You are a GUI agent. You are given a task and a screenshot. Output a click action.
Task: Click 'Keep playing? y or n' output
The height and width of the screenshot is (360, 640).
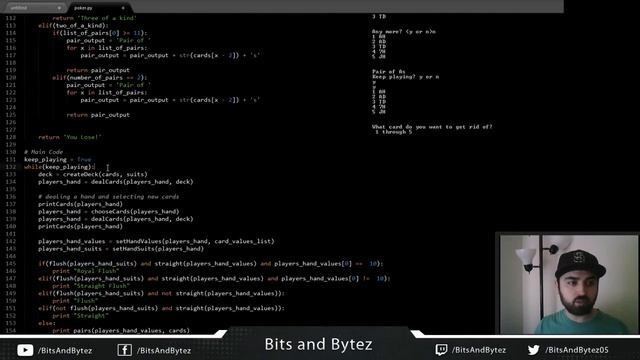pyautogui.click(x=405, y=77)
